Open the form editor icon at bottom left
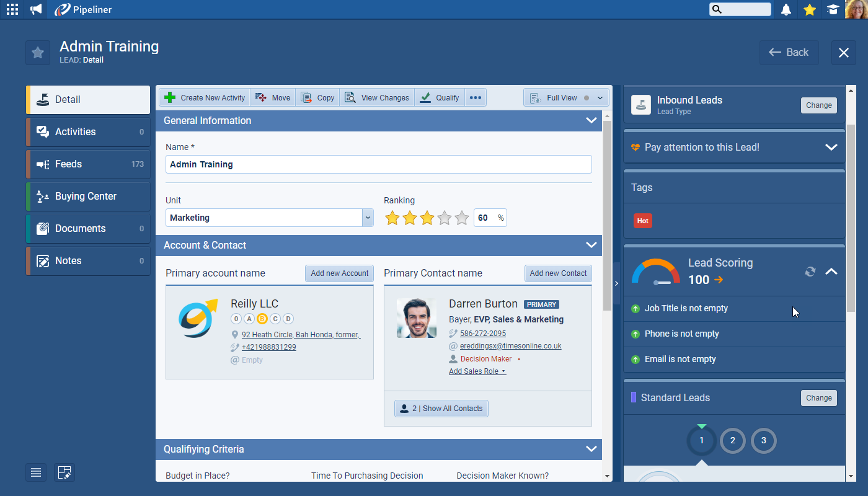Viewport: 868px width, 496px height. [64, 472]
